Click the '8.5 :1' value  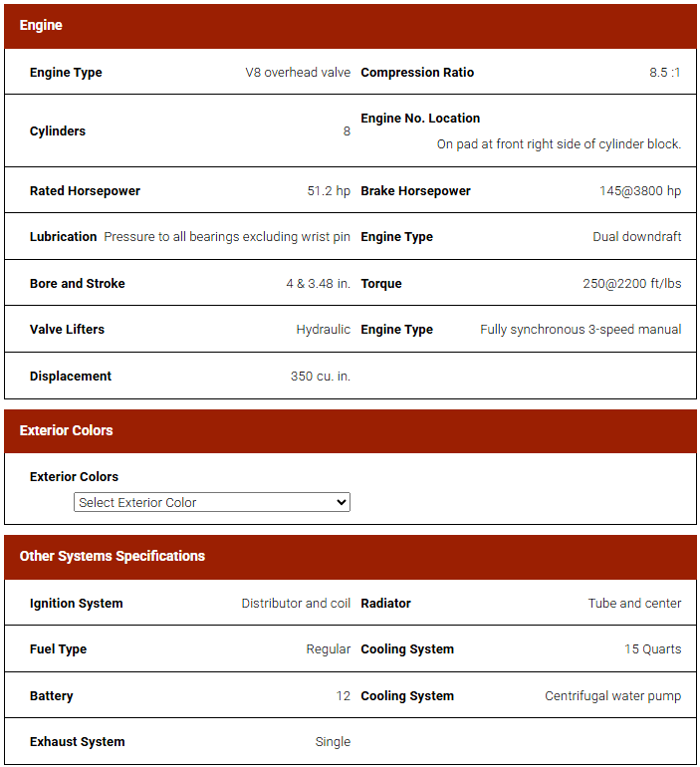click(665, 73)
